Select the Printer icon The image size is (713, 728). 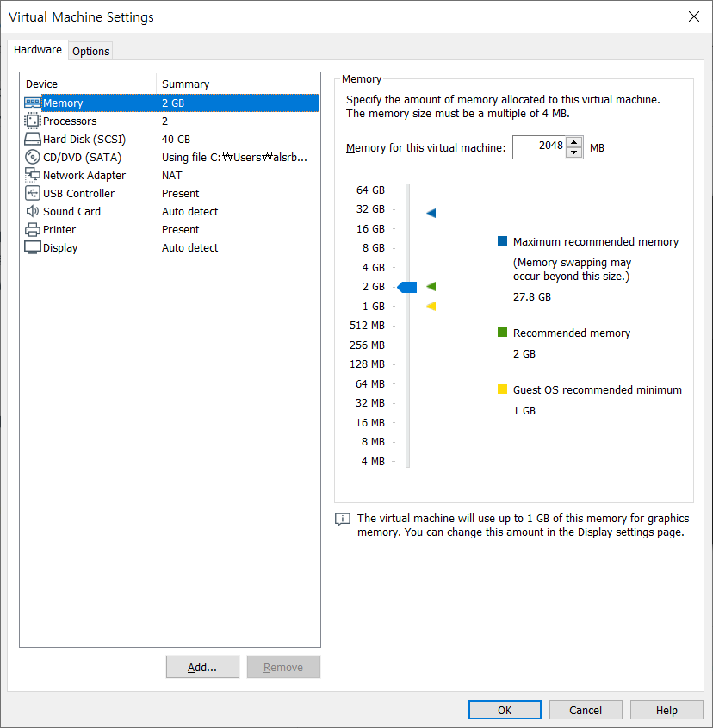(x=33, y=229)
